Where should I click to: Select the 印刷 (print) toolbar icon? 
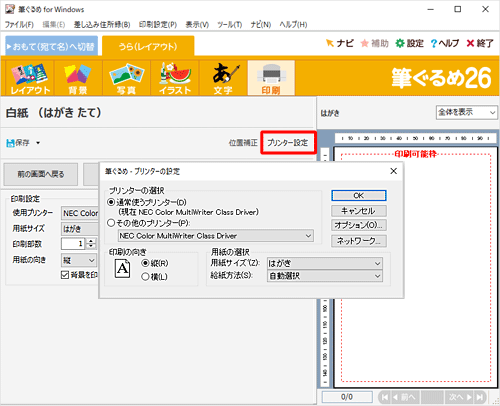pos(271,79)
